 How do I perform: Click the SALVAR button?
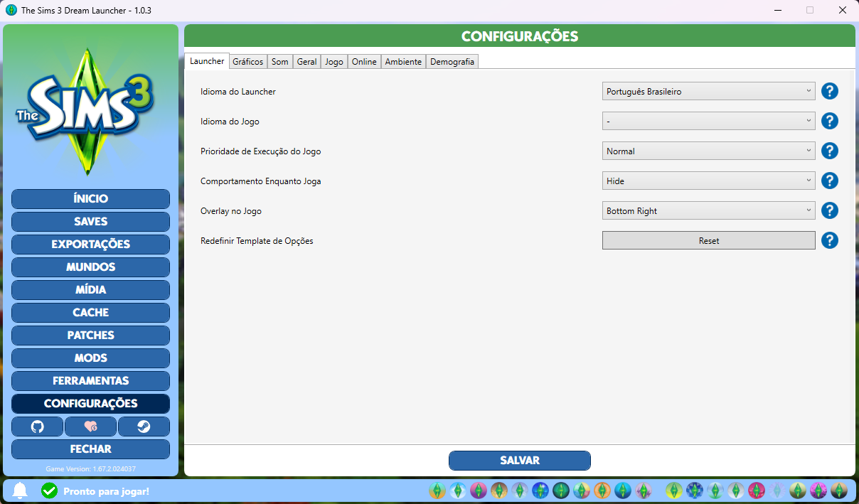pos(520,461)
